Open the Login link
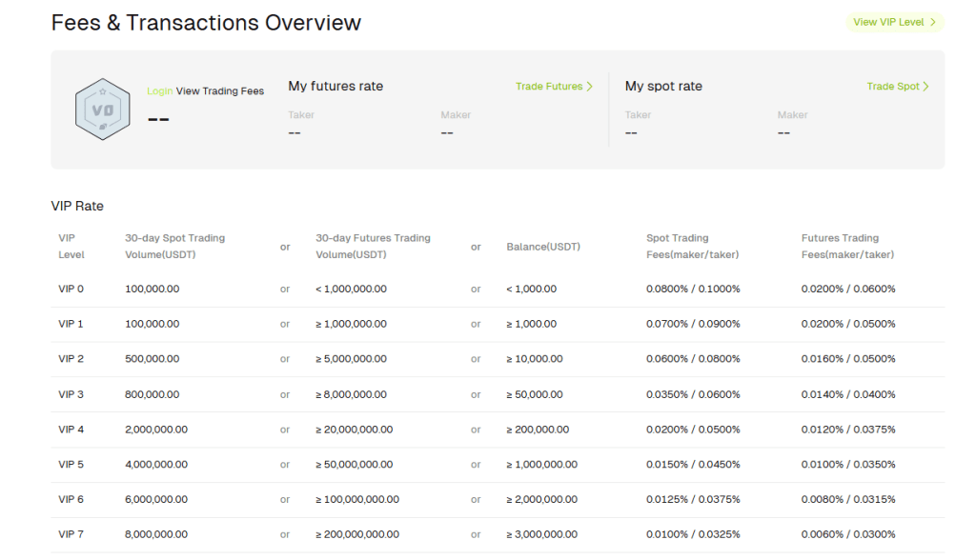 [x=159, y=91]
